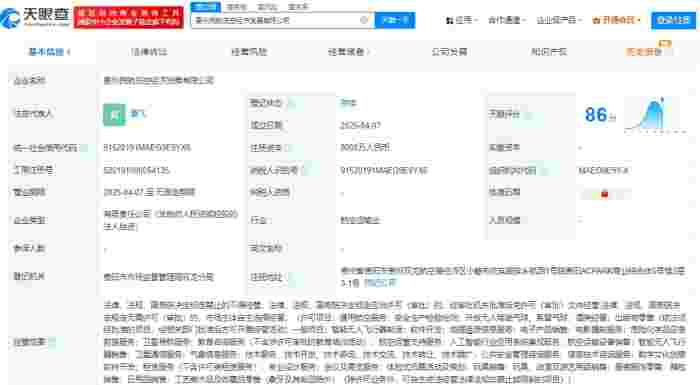Click the green avatar of the legal representative
Image resolution: width=700 pixels, height=385 pixels.
click(114, 115)
